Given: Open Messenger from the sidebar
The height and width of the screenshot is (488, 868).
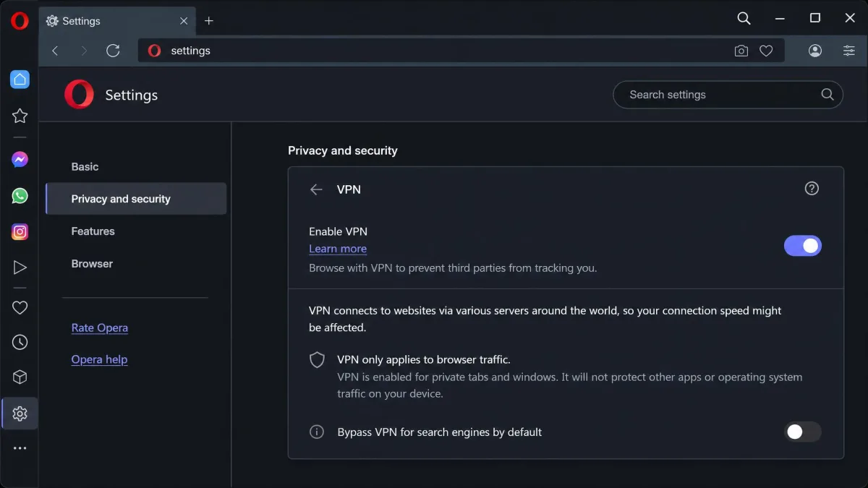Looking at the screenshot, I should click(20, 160).
